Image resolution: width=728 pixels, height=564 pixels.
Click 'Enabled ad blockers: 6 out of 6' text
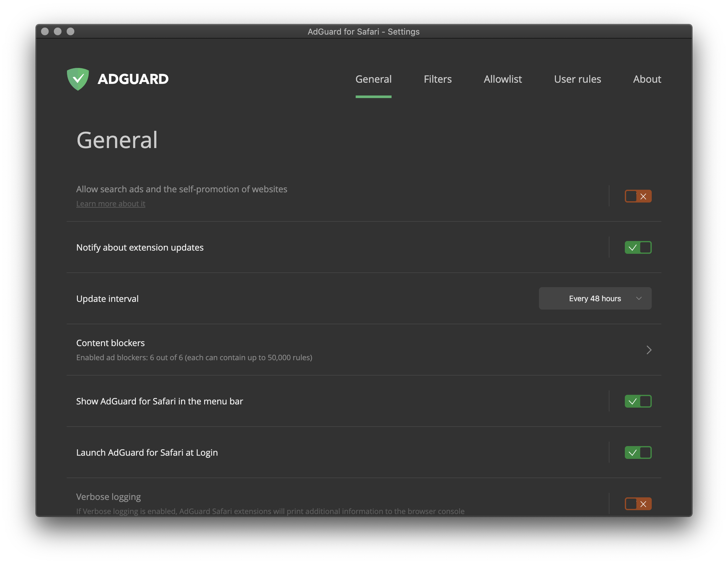tap(194, 357)
